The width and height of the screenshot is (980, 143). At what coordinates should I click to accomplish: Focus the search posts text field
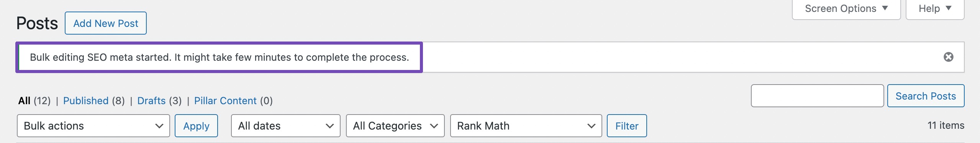click(817, 96)
